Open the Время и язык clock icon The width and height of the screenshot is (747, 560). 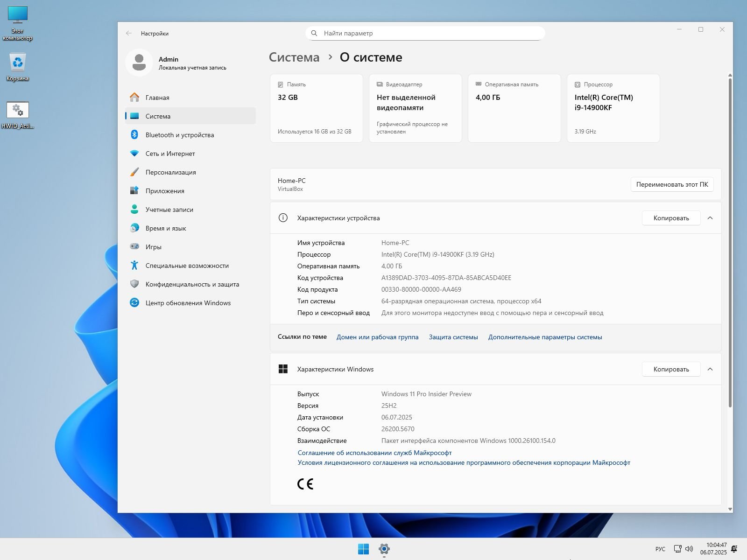pyautogui.click(x=134, y=228)
